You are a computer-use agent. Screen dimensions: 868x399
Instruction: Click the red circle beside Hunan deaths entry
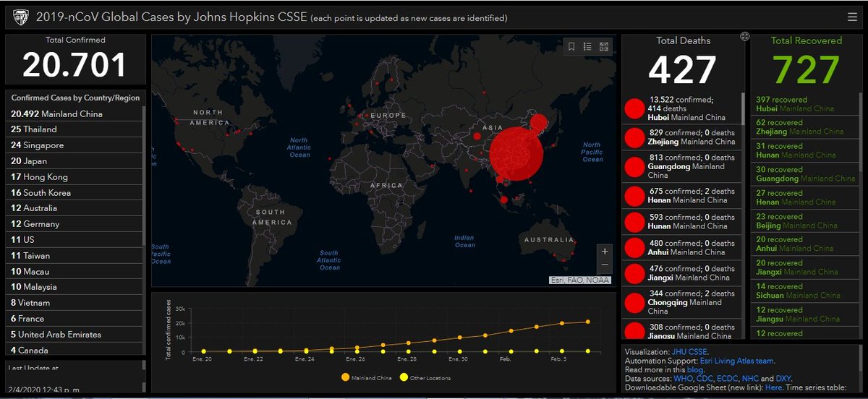pos(634,222)
